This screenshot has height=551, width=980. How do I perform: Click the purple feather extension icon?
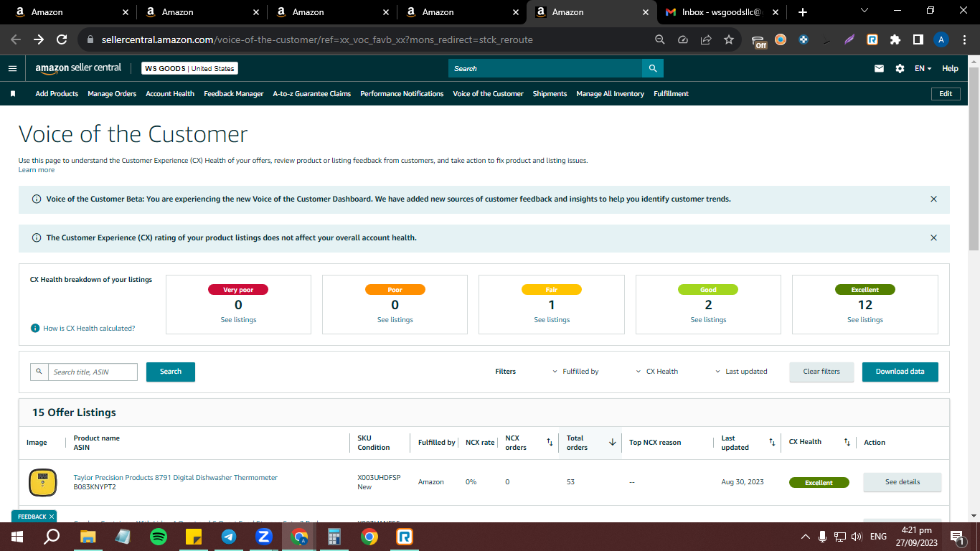pyautogui.click(x=849, y=39)
